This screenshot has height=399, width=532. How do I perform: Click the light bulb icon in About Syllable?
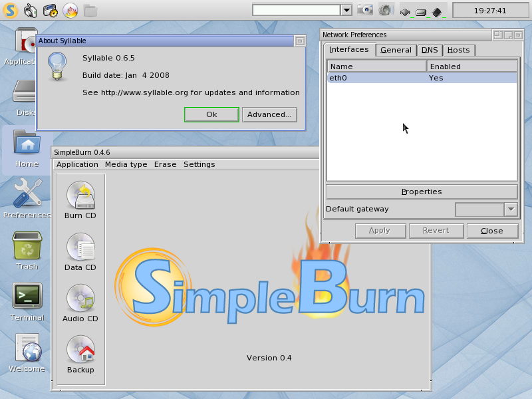click(x=57, y=66)
